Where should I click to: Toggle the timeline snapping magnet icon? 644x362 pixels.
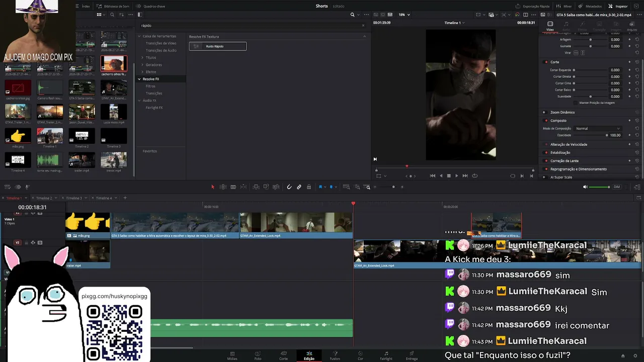coord(289,187)
